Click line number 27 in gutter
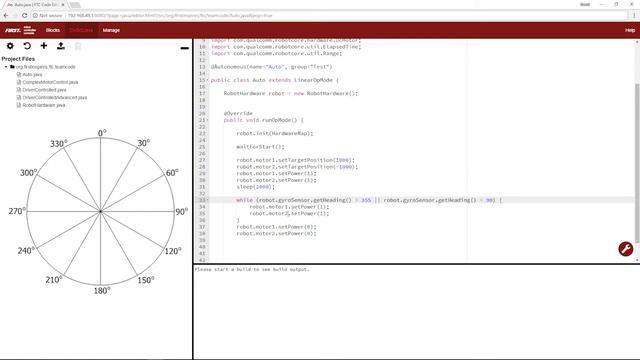 (202, 160)
